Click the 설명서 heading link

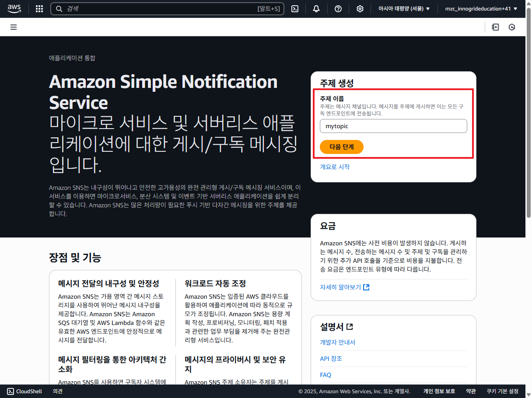336,327
